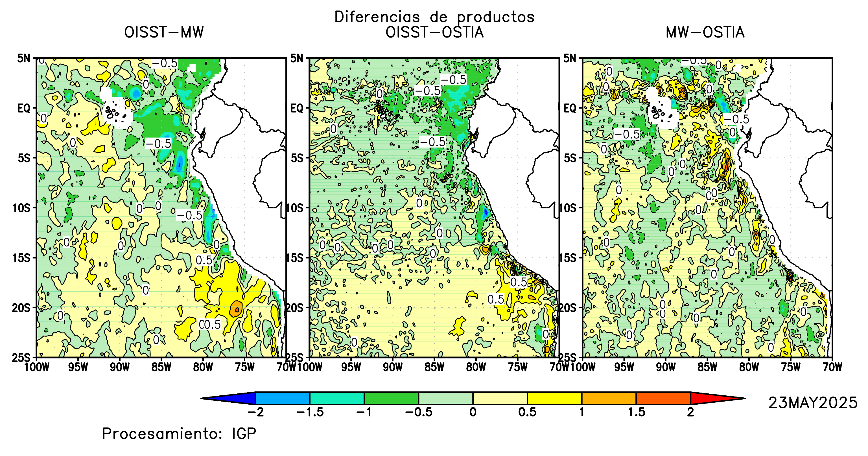Select the OISST-MW panel title
The image size is (868, 456).
(x=164, y=32)
